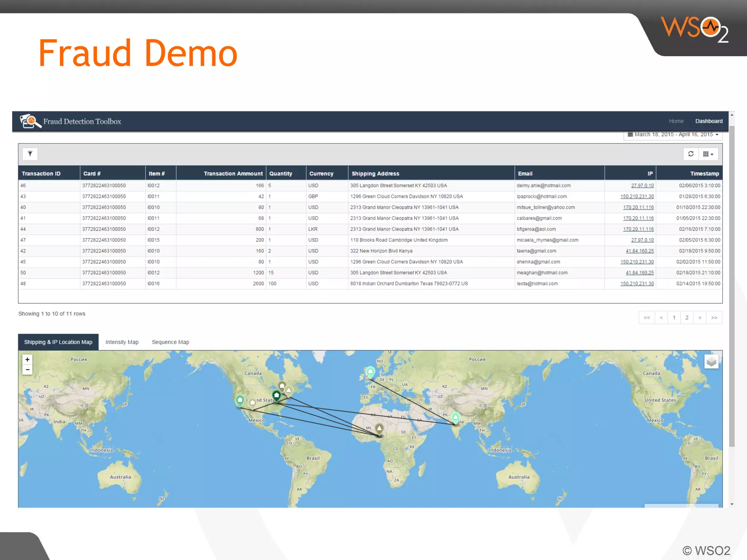Select address 110 Brooks Road Cambridge United Kingdom
747x560 pixels.
tap(399, 240)
